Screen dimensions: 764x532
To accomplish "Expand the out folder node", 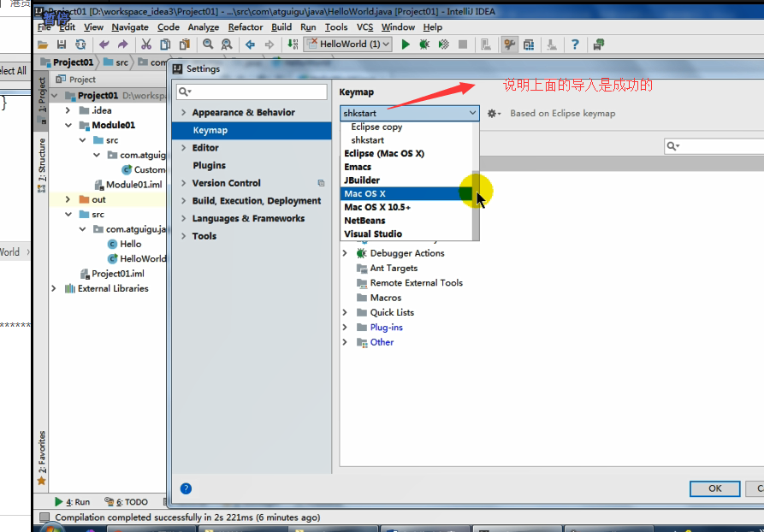I will pos(68,199).
